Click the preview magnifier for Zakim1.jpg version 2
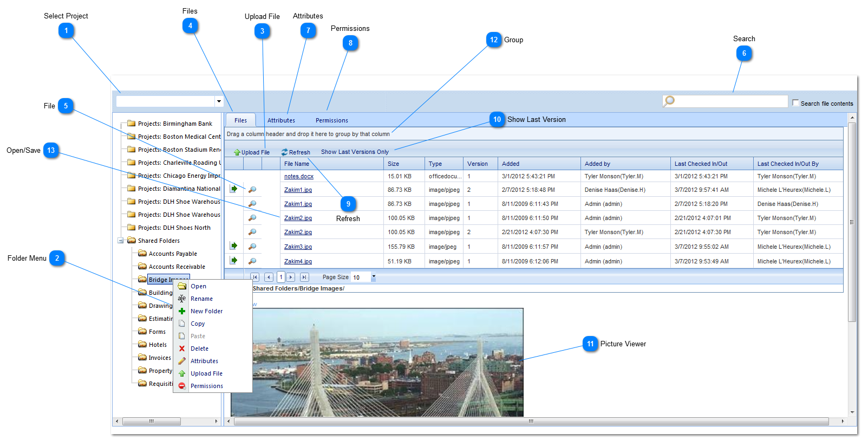This screenshot has height=439, width=868. [252, 190]
